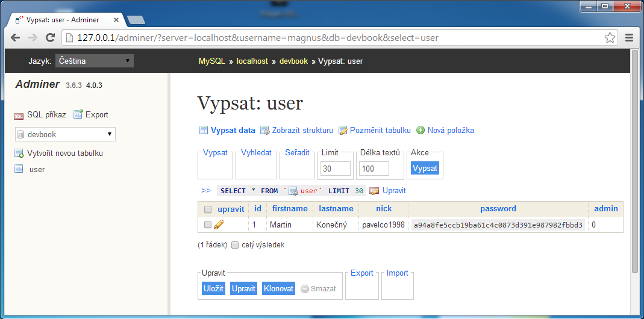Reload the page in browser
Screen dimensions: 644x319
pos(50,38)
